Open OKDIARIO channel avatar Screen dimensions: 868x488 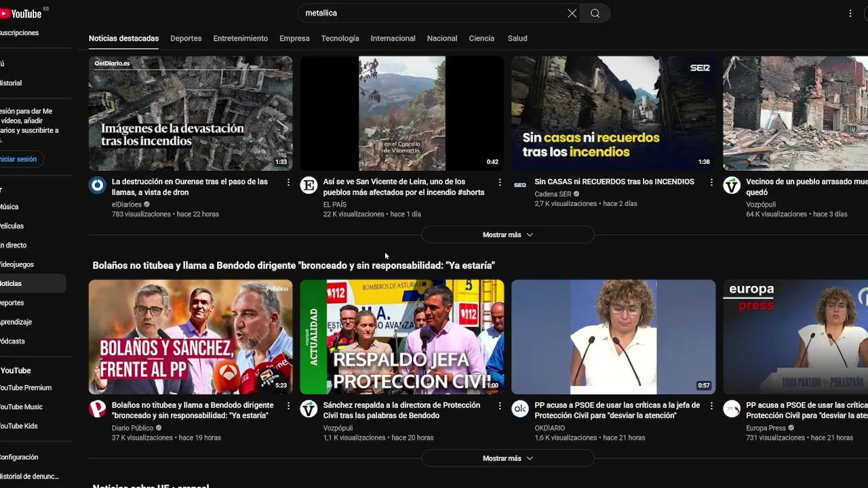tap(520, 409)
